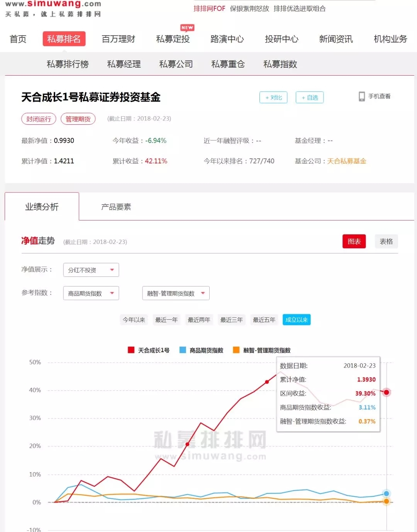
Task: Click the 私募排行榜 submenu link
Action: tap(68, 64)
